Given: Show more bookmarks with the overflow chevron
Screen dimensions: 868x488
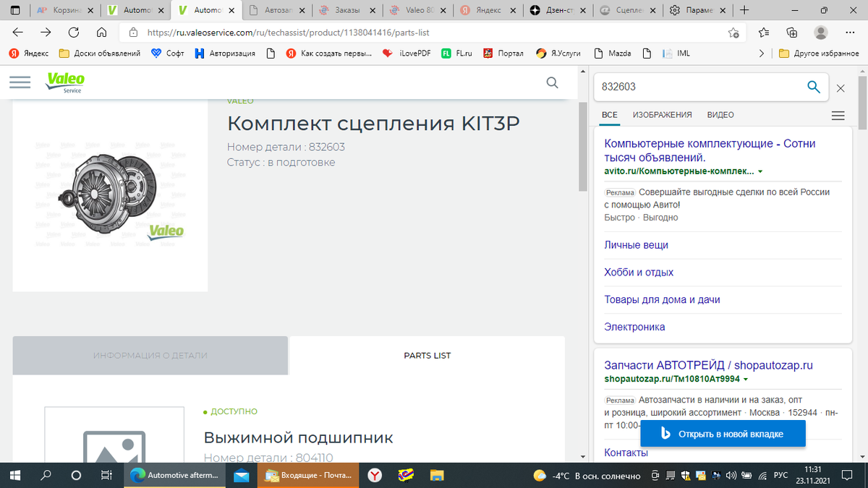Looking at the screenshot, I should click(x=761, y=53).
